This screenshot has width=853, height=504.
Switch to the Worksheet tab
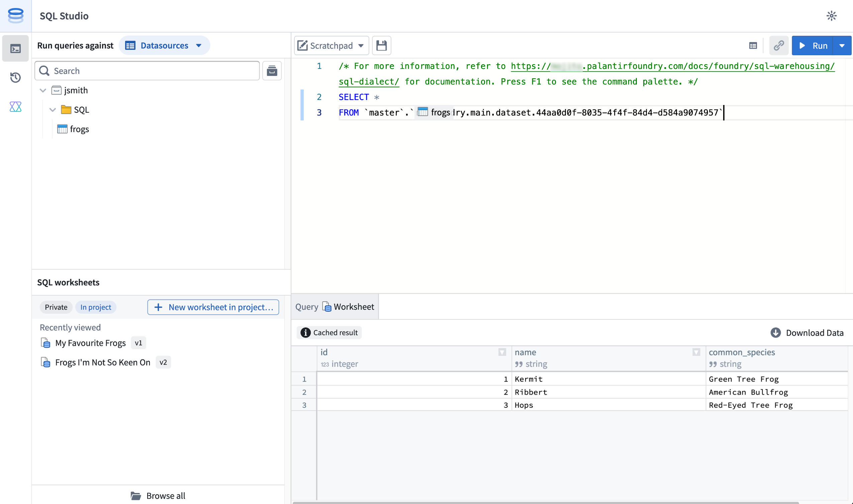point(348,307)
